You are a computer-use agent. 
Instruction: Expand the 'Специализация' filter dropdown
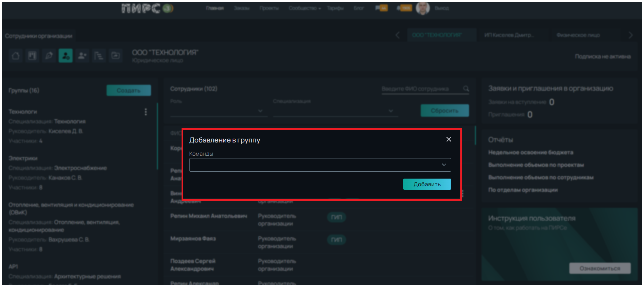coord(335,111)
